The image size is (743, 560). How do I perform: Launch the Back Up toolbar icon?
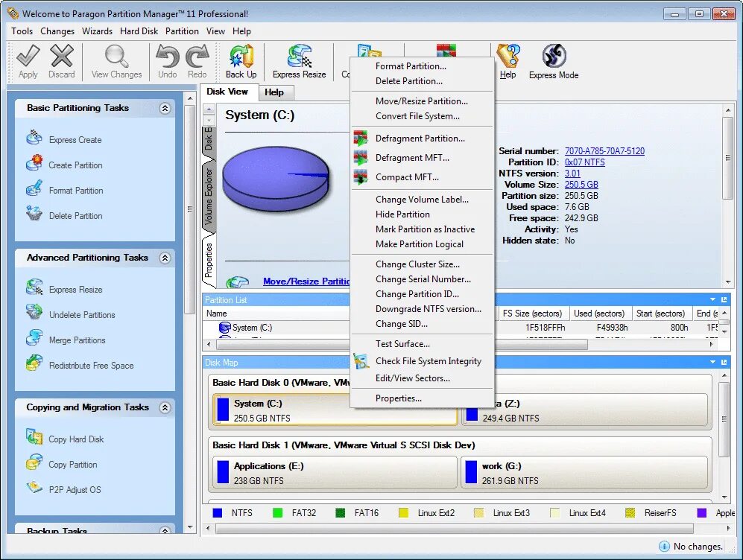241,56
